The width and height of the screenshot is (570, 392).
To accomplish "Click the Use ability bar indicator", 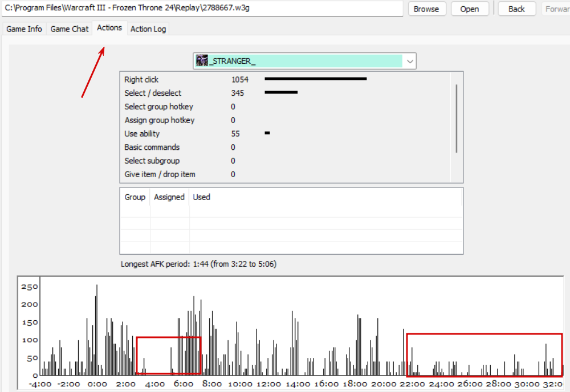I will click(x=267, y=133).
